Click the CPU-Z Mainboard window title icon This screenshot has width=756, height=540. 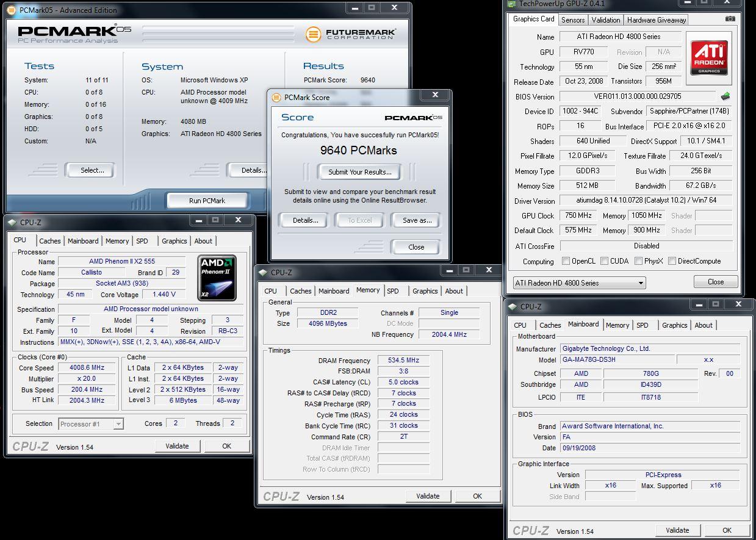(513, 307)
